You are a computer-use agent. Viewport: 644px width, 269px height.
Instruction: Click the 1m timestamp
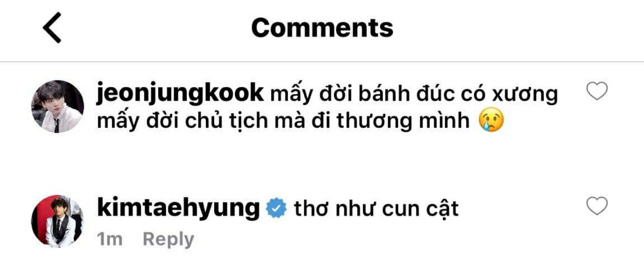[x=110, y=239]
